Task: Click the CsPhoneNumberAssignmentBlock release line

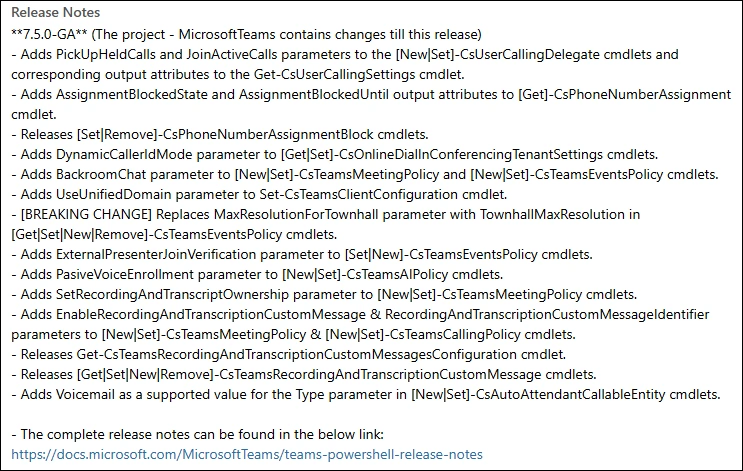Action: point(220,133)
